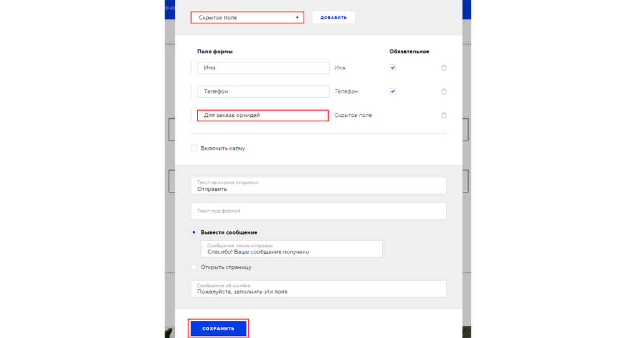Click the Имя type label beside input
Screen dimensions: 644x338
coord(340,68)
